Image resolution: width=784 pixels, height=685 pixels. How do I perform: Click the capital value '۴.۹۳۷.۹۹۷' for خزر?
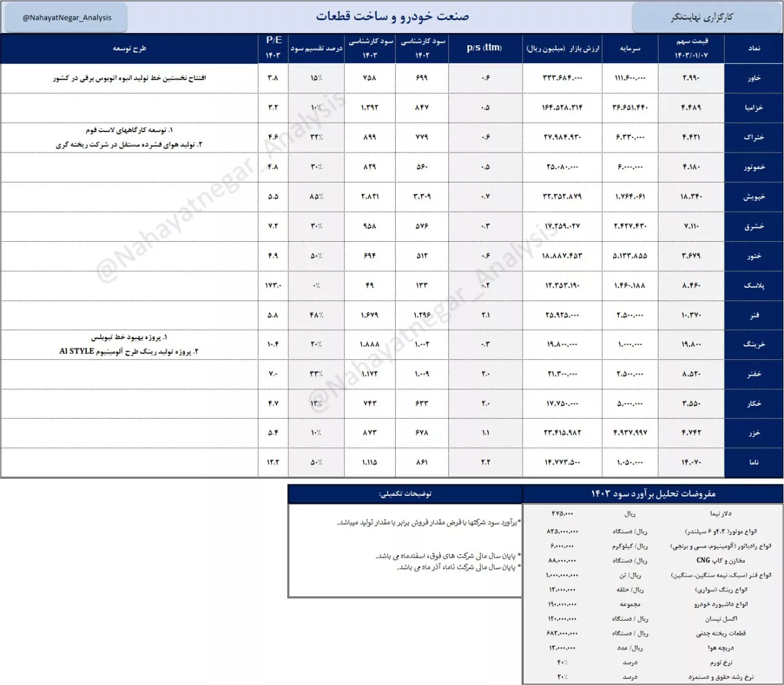pyautogui.click(x=630, y=433)
